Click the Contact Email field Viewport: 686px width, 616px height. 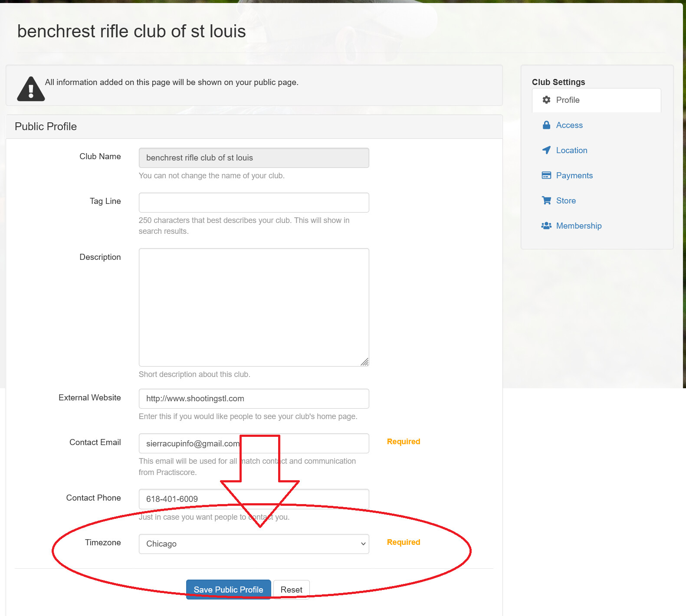(x=254, y=443)
